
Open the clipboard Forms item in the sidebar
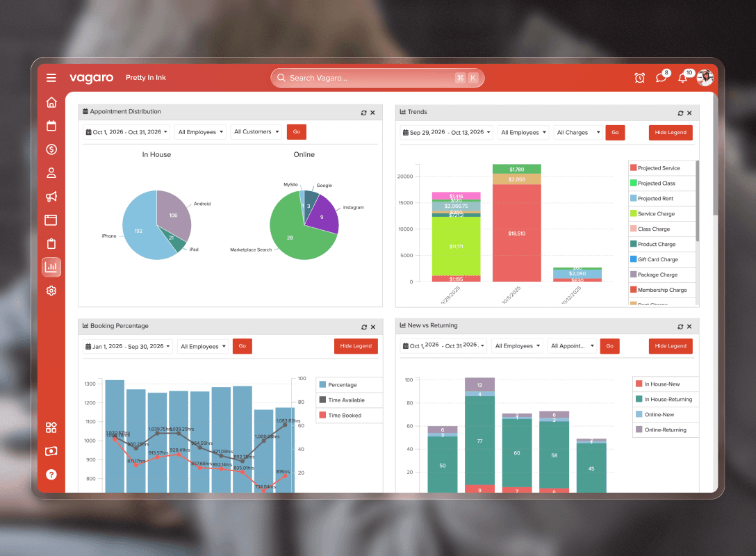(51, 244)
